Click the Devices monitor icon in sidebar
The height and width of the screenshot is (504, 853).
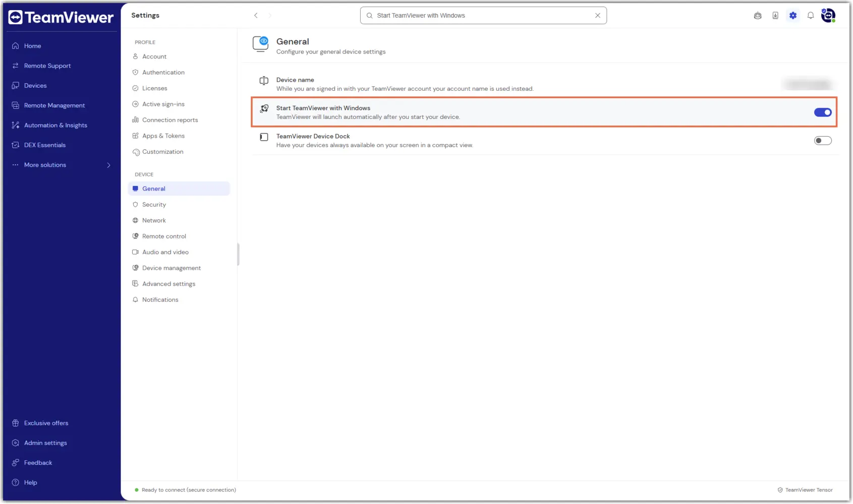tap(16, 86)
